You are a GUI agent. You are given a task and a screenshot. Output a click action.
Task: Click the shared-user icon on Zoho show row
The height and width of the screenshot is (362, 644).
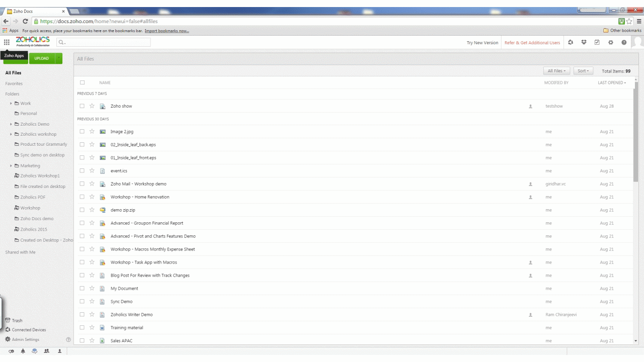(x=530, y=107)
